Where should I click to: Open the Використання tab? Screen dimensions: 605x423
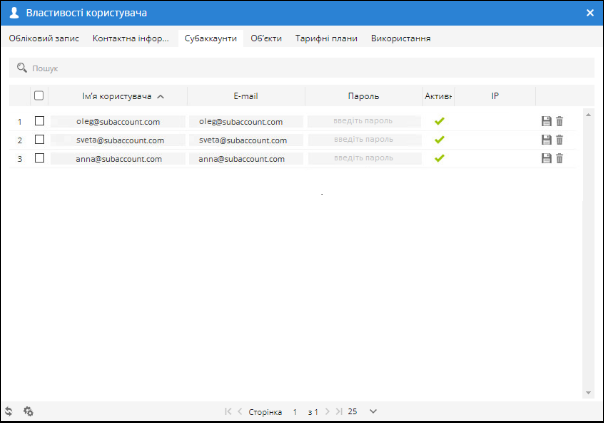point(401,38)
